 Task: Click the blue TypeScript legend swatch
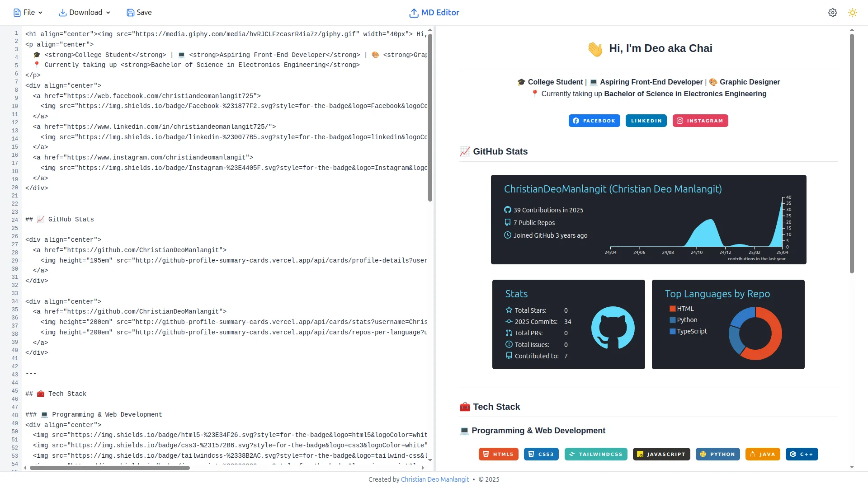pyautogui.click(x=672, y=331)
